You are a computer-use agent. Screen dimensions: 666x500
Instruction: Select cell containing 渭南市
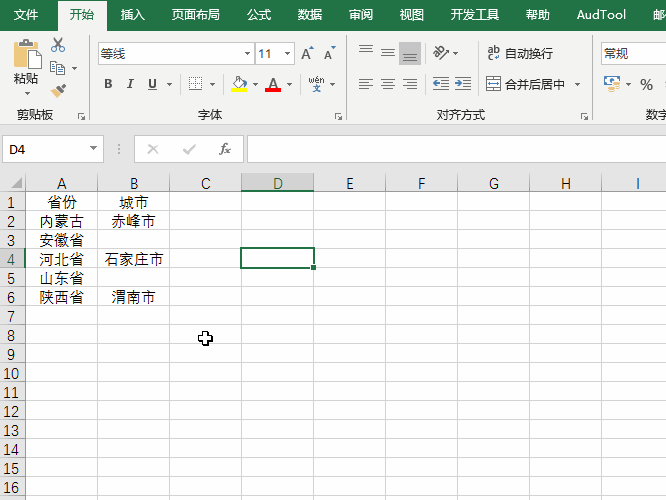[x=133, y=297]
